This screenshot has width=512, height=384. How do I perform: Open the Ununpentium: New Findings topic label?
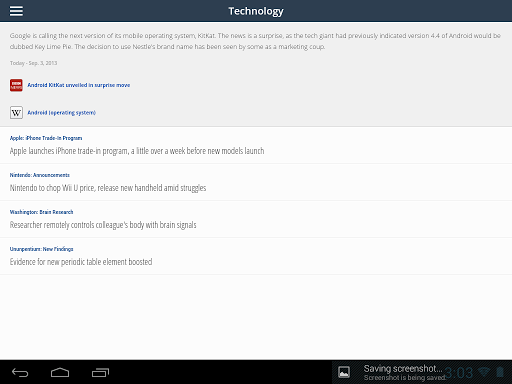pos(41,249)
